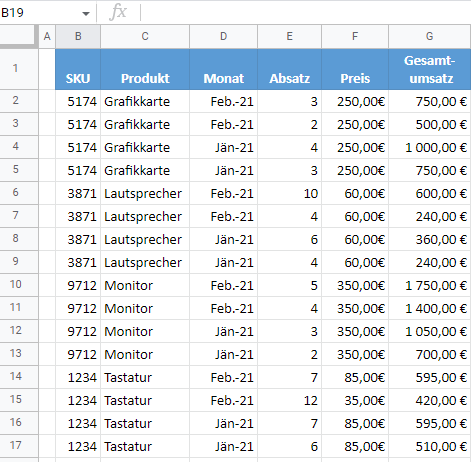Select cell with 420,00 € total

click(x=430, y=400)
